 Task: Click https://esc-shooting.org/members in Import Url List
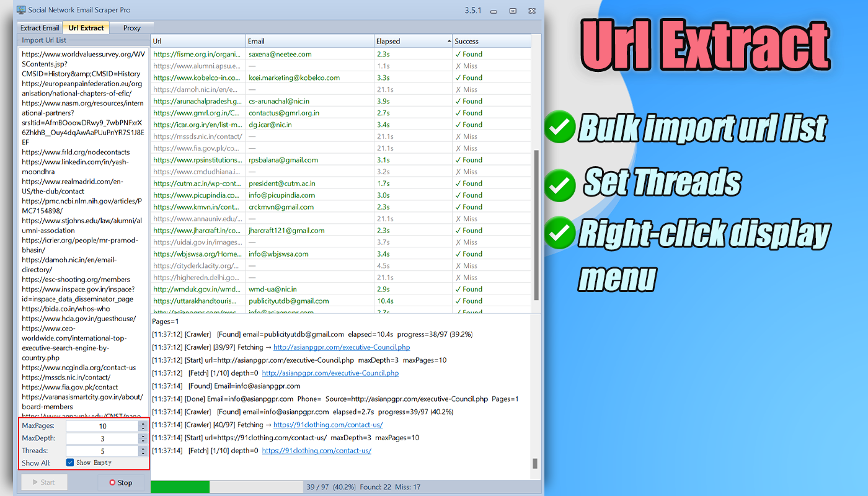tap(76, 280)
